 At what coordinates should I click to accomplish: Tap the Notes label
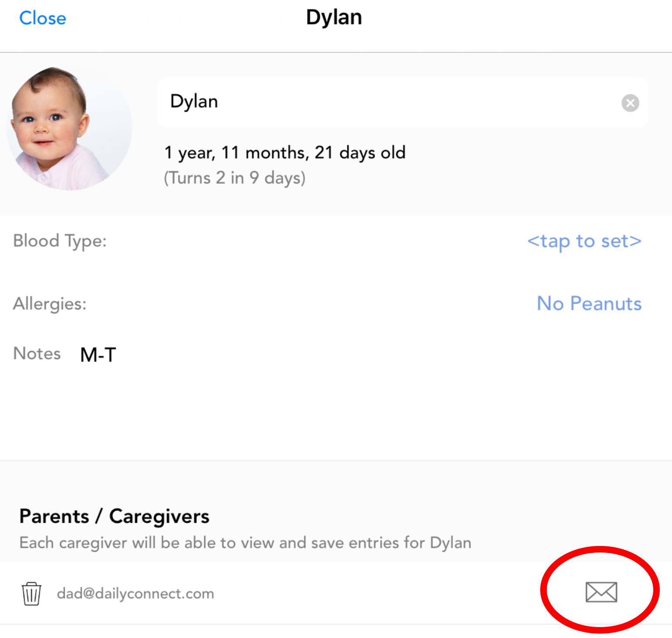pyautogui.click(x=37, y=353)
